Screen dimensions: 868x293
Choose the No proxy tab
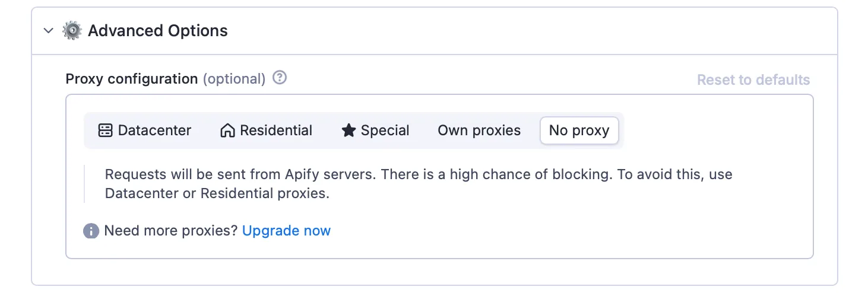tap(579, 130)
